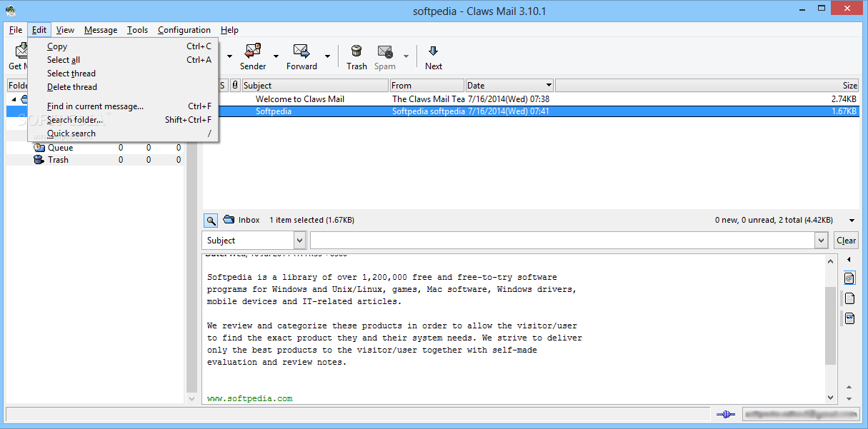
Task: Click the message view scrollbar thumb
Action: pyautogui.click(x=830, y=325)
